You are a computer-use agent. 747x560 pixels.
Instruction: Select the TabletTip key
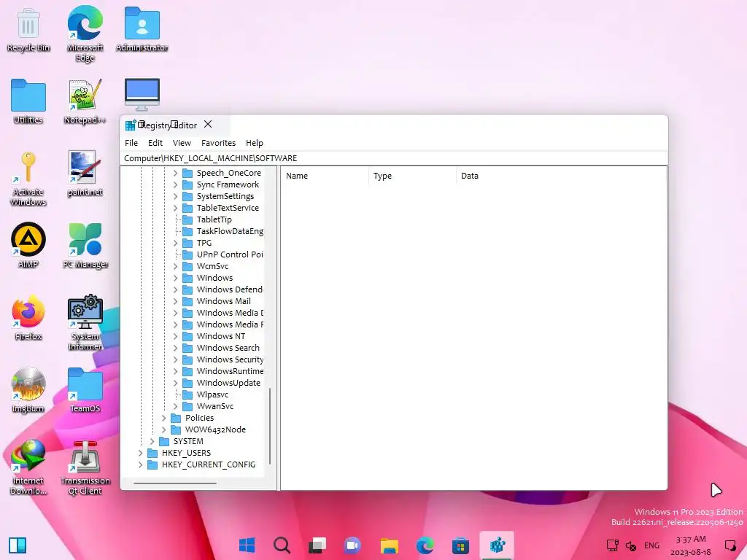[x=214, y=219]
